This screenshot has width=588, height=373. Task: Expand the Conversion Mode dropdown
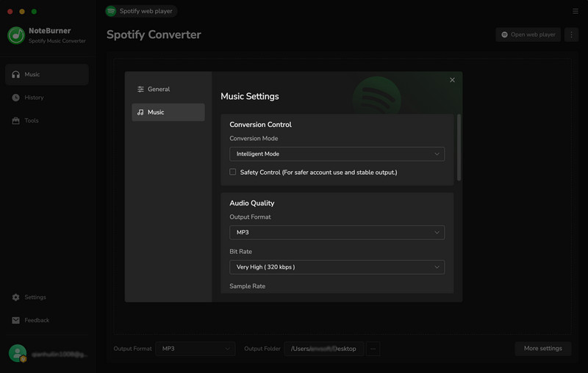pos(337,154)
